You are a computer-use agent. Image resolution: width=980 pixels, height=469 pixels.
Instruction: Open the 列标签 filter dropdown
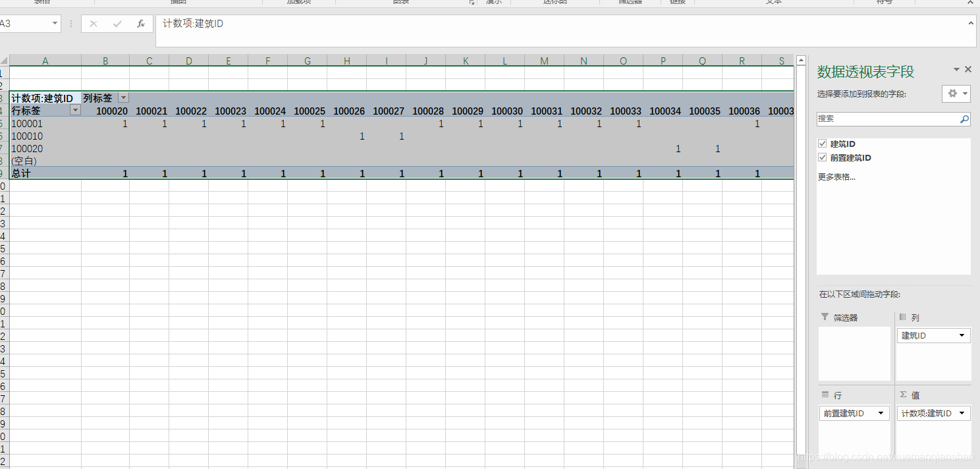(x=123, y=98)
